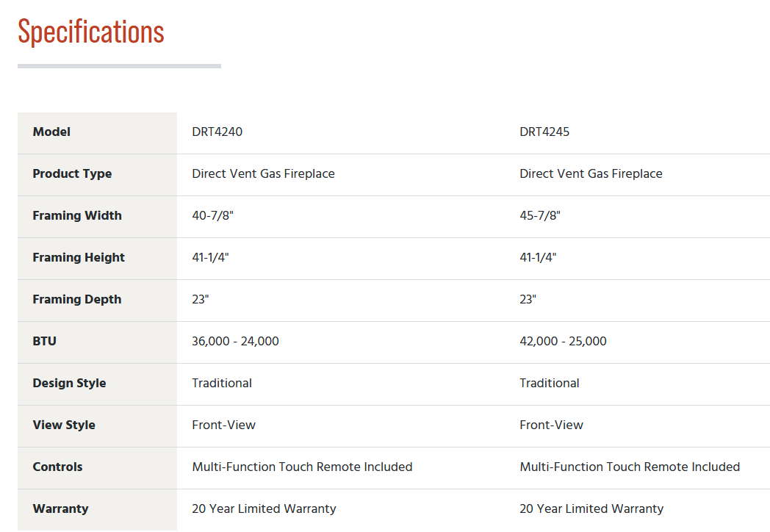The image size is (770, 532).
Task: Click the Model row label
Action: coord(51,132)
